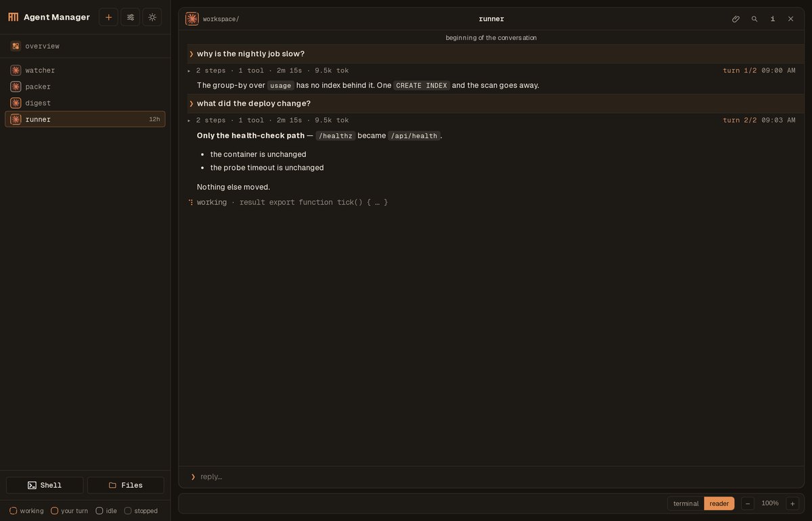This screenshot has width=812, height=521.
Task: Increase zoom with plus button
Action: [x=792, y=503]
